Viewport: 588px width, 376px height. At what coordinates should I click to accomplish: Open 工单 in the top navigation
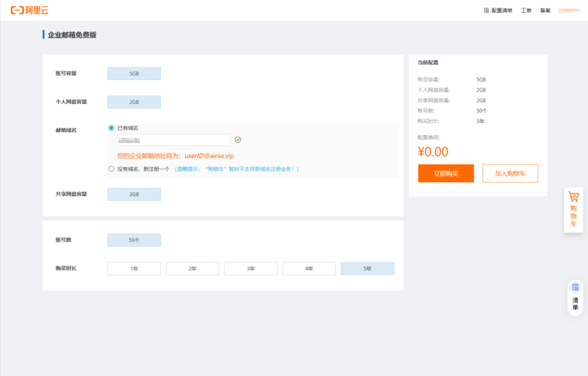[526, 10]
